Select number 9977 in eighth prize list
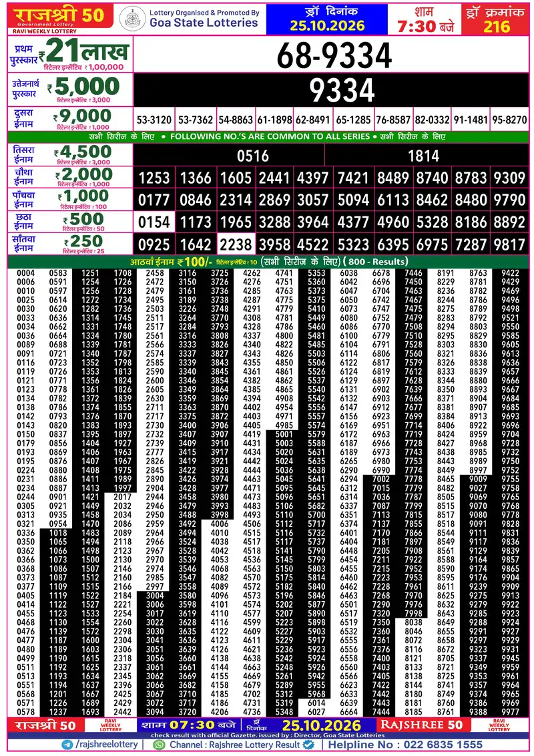 (x=510, y=712)
